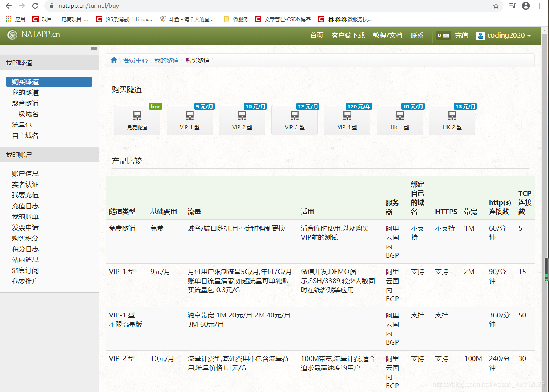Open 发票申请 in the sidebar

click(x=25, y=227)
